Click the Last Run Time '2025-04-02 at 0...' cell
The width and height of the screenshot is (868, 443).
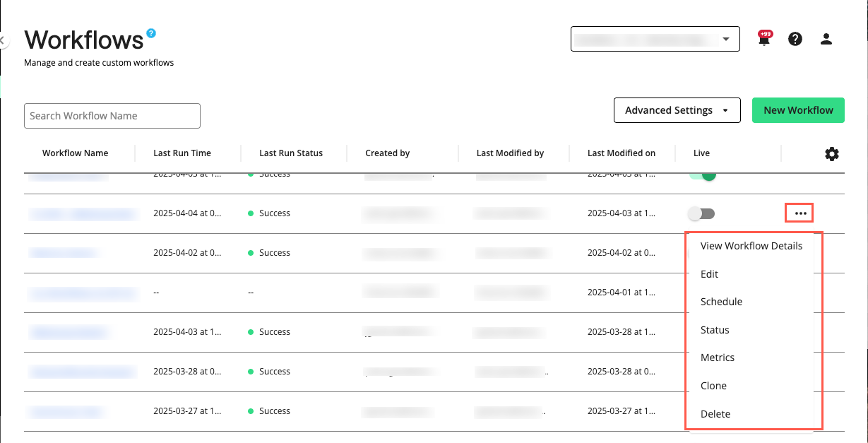point(187,253)
